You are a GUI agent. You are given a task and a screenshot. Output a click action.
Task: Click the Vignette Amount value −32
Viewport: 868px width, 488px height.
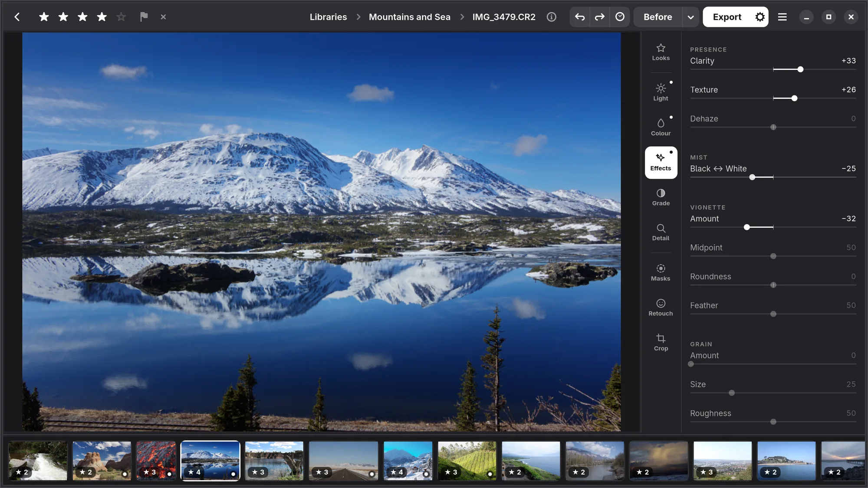coord(848,219)
